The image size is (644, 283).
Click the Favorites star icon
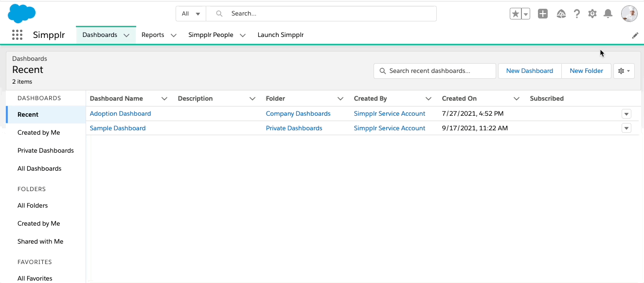pos(515,14)
